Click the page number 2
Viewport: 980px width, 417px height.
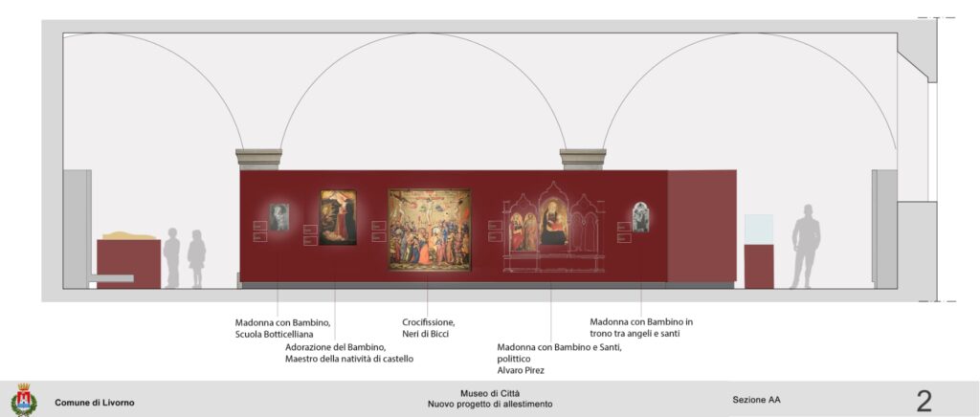coord(924,401)
